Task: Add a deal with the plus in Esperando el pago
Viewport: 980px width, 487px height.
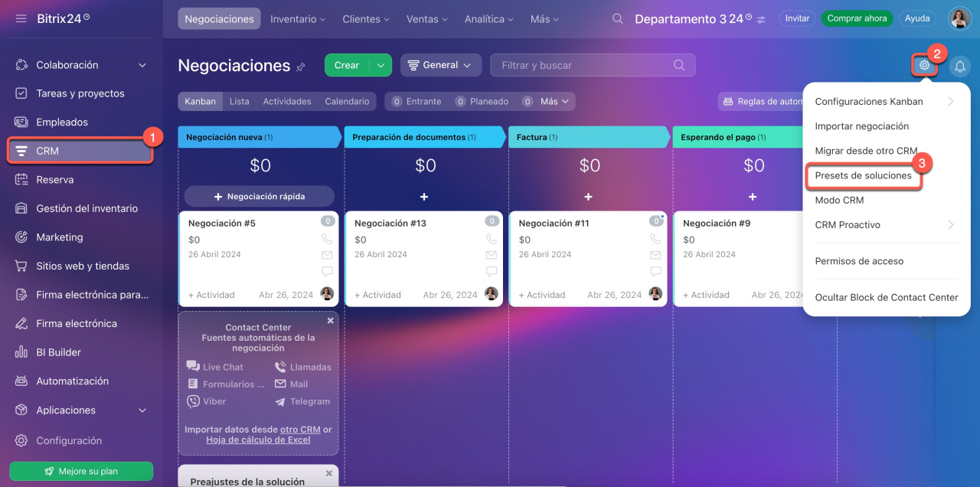Action: pyautogui.click(x=753, y=197)
